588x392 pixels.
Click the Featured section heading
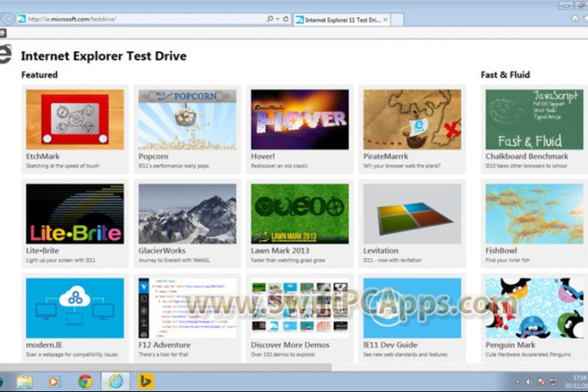(39, 74)
